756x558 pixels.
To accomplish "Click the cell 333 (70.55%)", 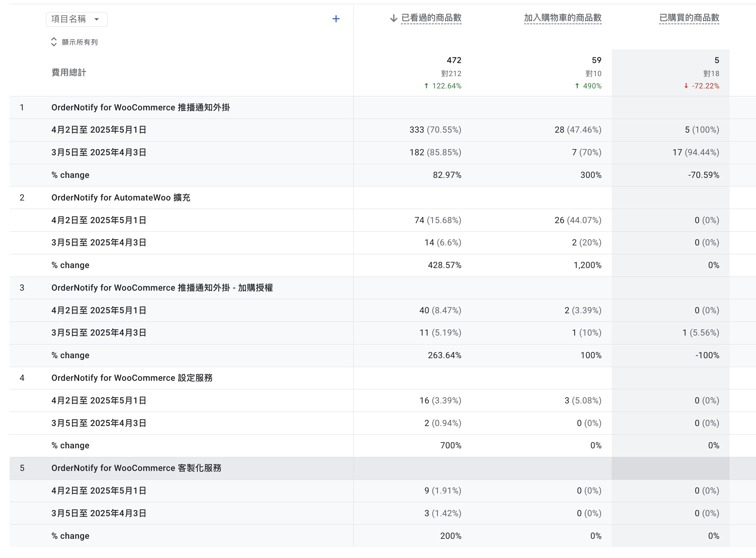I will point(435,130).
